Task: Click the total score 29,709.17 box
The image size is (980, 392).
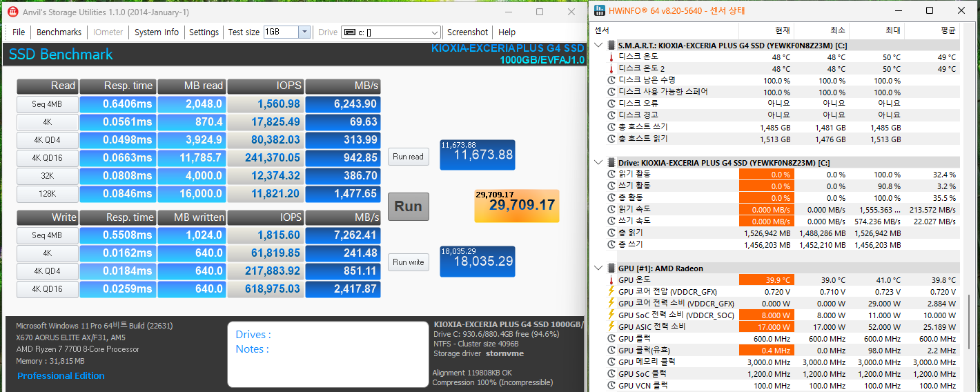Action: click(516, 206)
